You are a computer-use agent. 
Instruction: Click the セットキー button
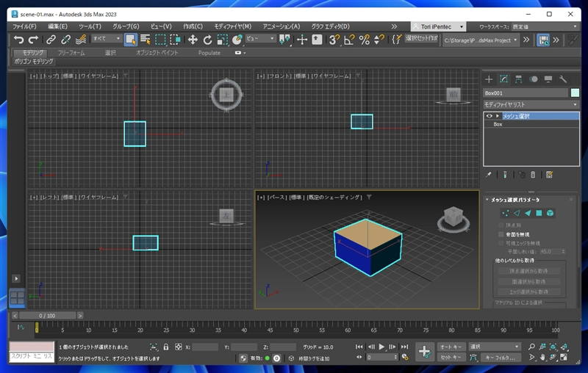tap(451, 358)
